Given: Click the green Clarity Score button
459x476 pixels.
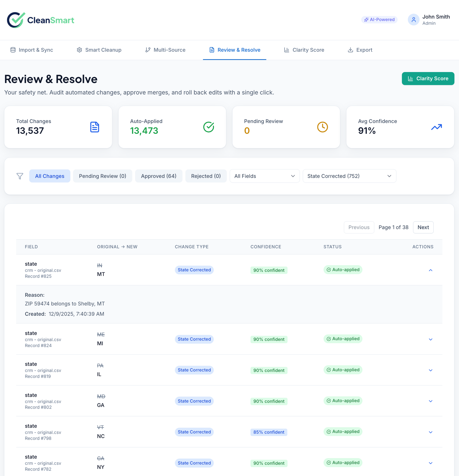Looking at the screenshot, I should (428, 79).
